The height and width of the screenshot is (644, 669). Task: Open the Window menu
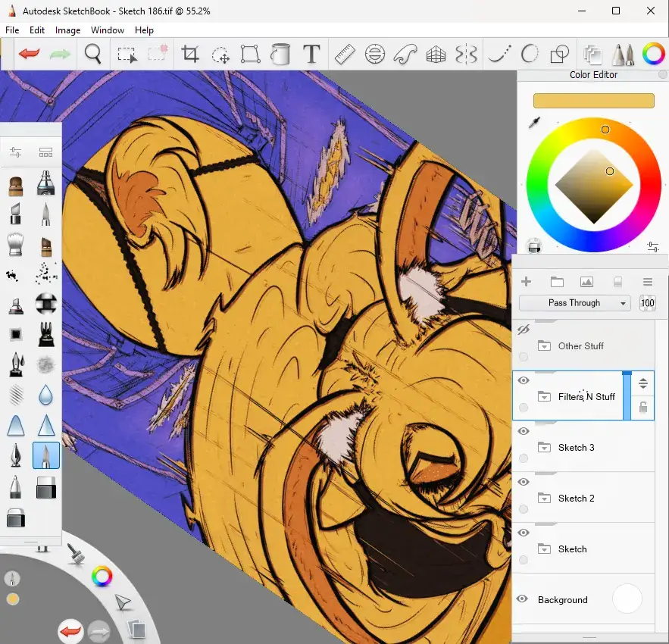(107, 30)
